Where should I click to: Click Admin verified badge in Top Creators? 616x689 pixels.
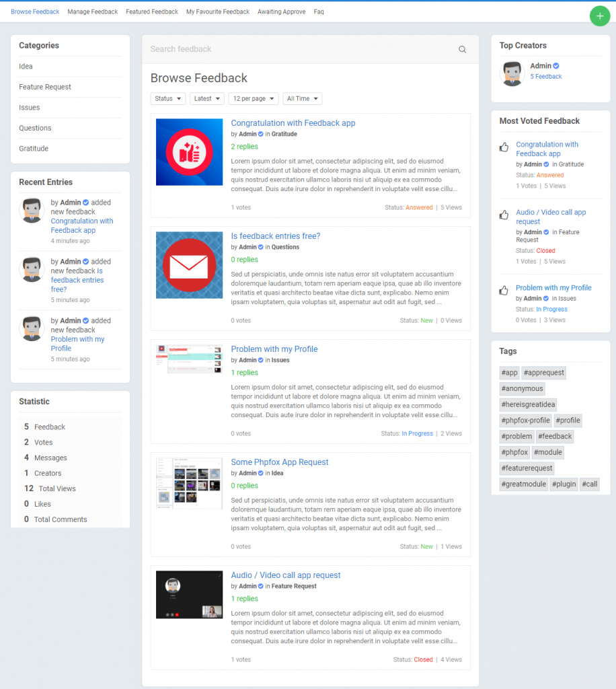coord(555,65)
